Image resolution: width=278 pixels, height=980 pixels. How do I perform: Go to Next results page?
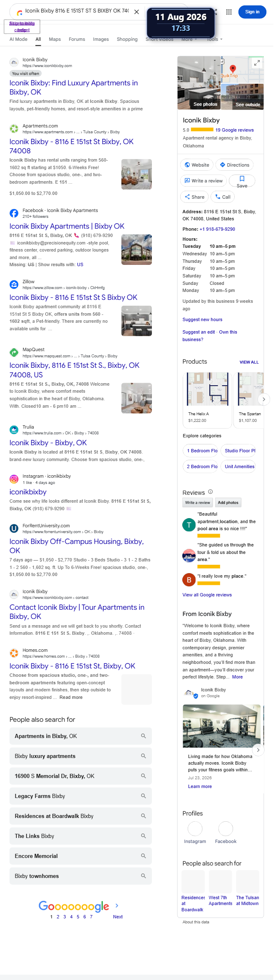[118, 917]
